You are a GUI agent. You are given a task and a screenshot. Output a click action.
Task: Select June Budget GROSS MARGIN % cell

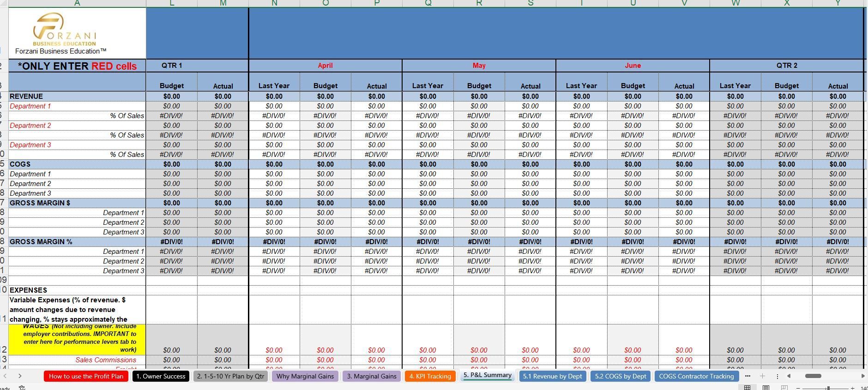coord(633,242)
